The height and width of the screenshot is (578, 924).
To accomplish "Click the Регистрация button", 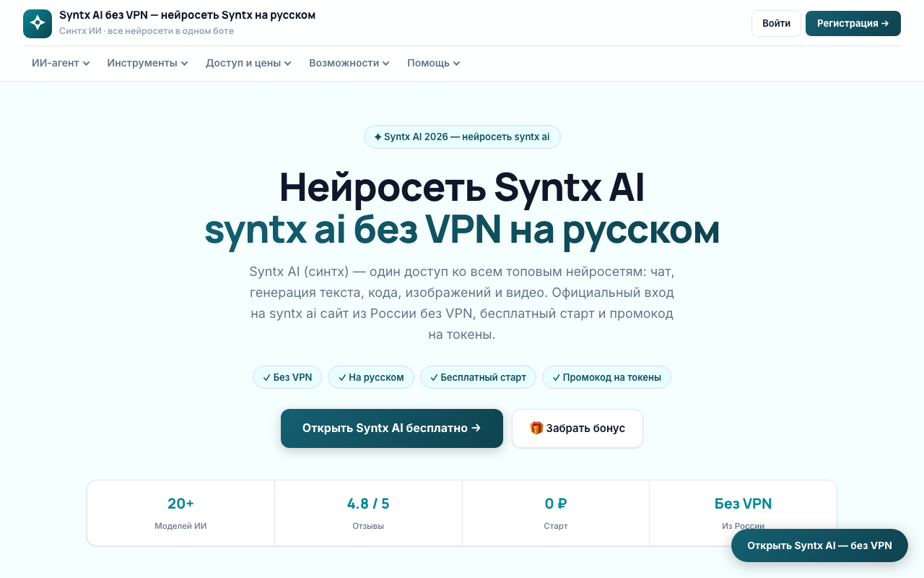I will point(853,23).
